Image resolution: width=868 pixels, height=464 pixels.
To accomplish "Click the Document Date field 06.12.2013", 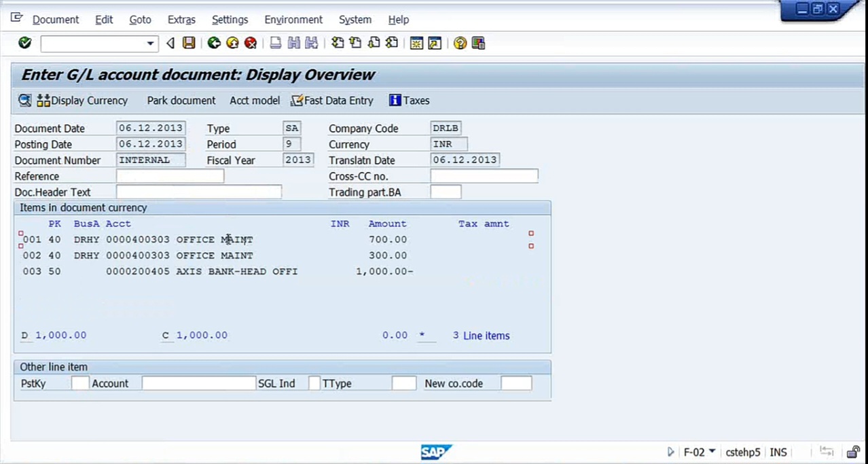I will pyautogui.click(x=151, y=128).
